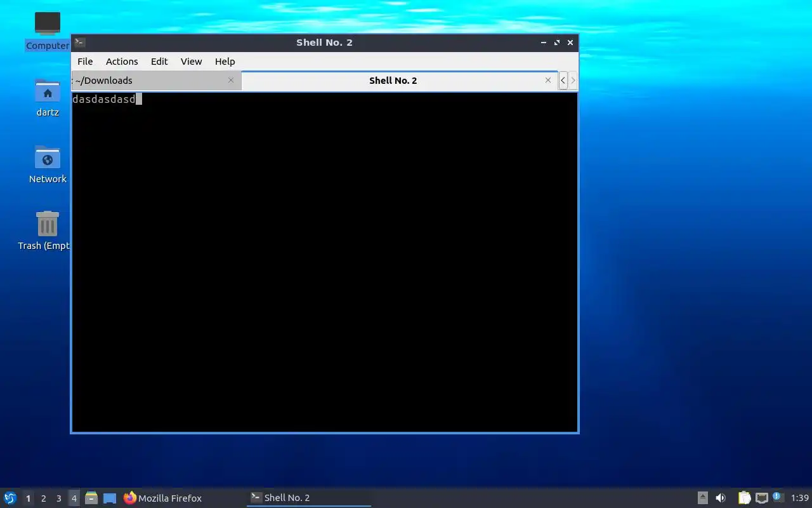Viewport: 812px width, 508px height.
Task: Open the file manager from the taskbar
Action: [91, 498]
